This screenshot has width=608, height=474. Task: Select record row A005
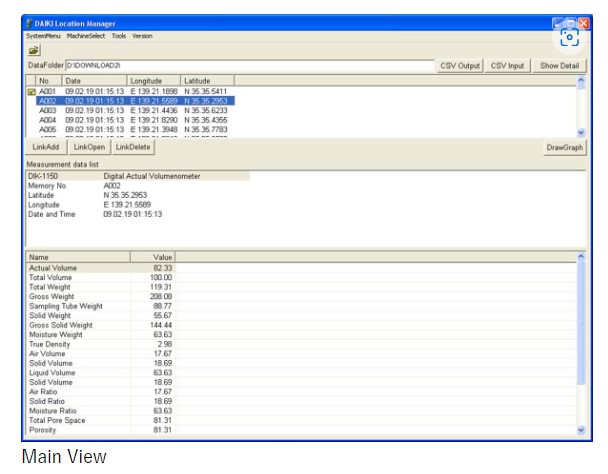[x=133, y=130]
